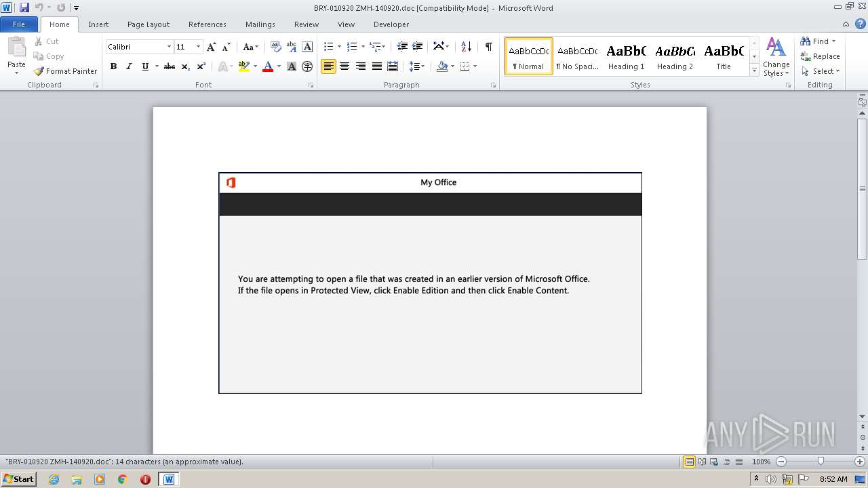
Task: Click the Text Effects icon
Action: [222, 66]
